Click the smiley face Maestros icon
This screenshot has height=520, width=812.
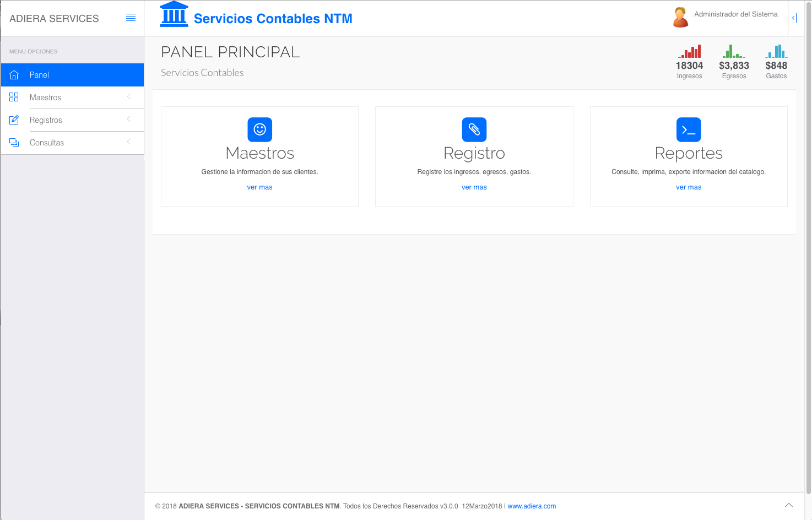(x=259, y=129)
